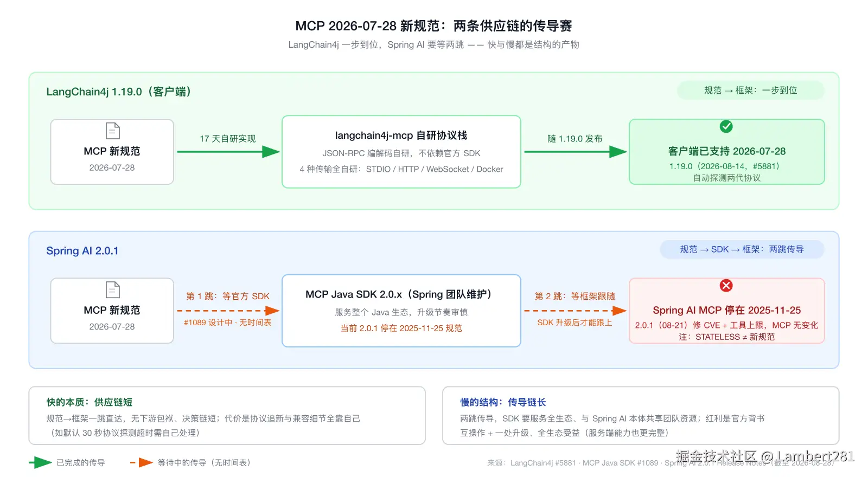Click the 4 种传输全自研 STDIO / HTTP line
This screenshot has width=868, height=477.
401,169
